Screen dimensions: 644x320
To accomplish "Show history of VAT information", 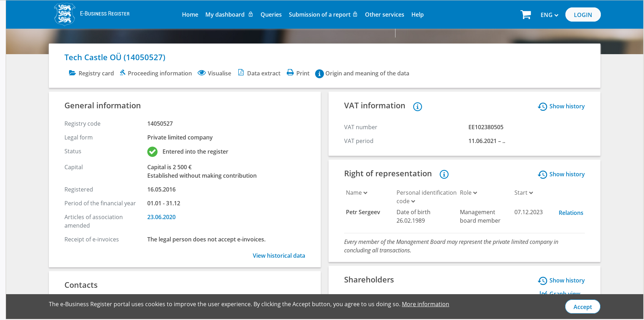I will [x=567, y=106].
